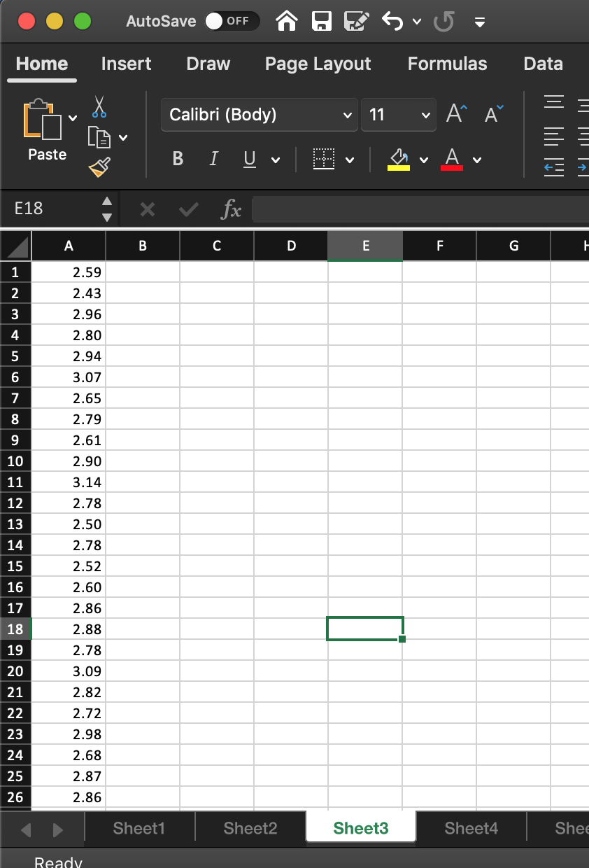Open underline style dropdown arrow
The height and width of the screenshot is (868, 589).
pyautogui.click(x=275, y=160)
